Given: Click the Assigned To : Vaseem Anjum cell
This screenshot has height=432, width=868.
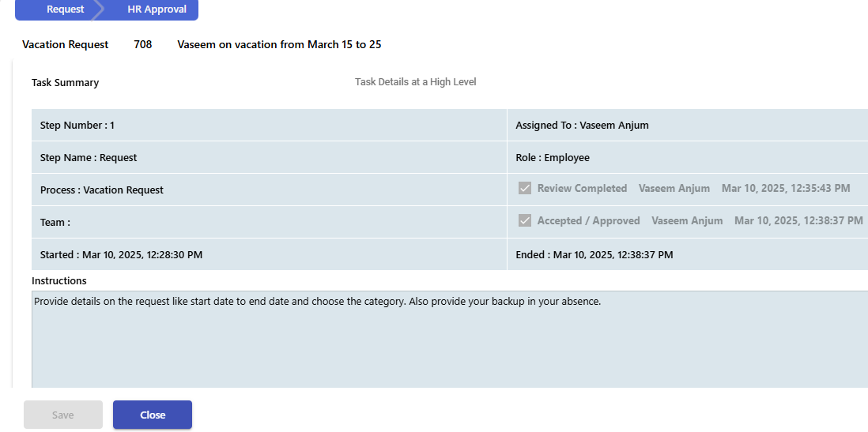Looking at the screenshot, I should (x=688, y=125).
